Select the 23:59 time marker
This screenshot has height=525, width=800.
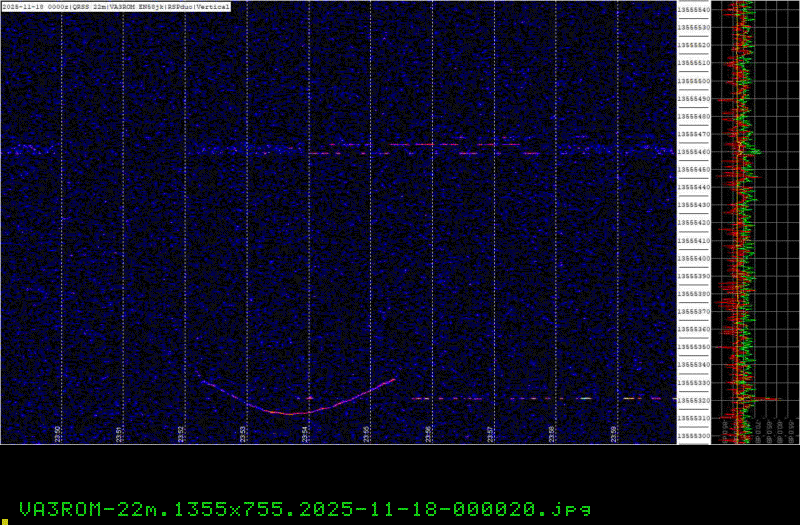click(613, 432)
